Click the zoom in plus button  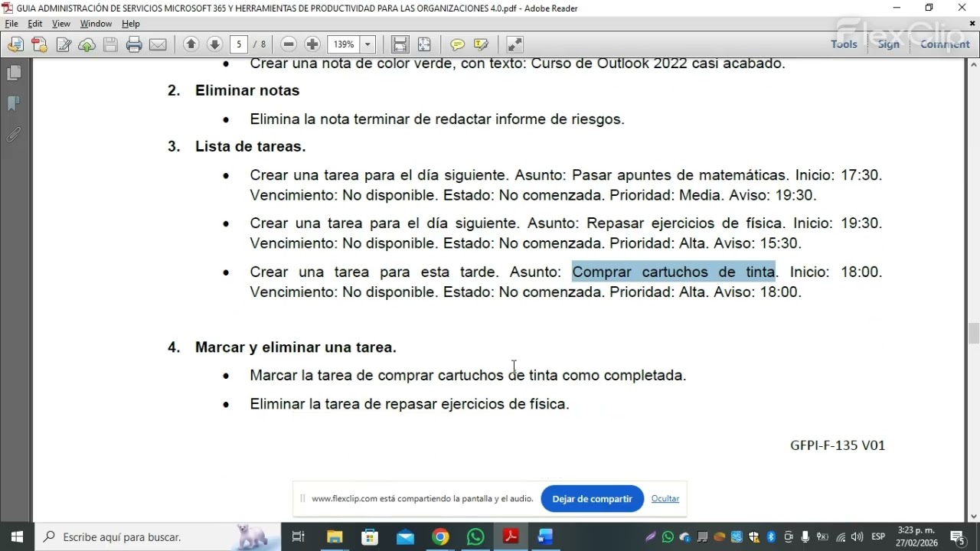[312, 44]
